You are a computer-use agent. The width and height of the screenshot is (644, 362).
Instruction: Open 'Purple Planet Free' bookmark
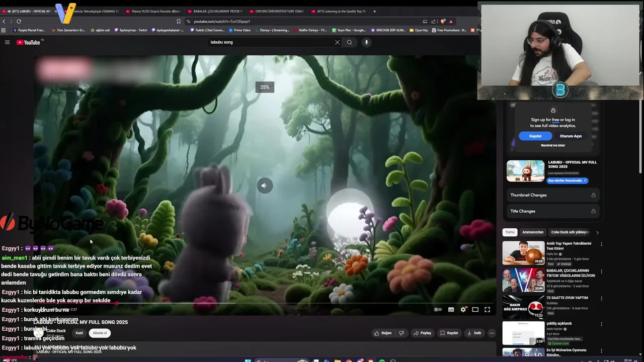tap(28, 30)
